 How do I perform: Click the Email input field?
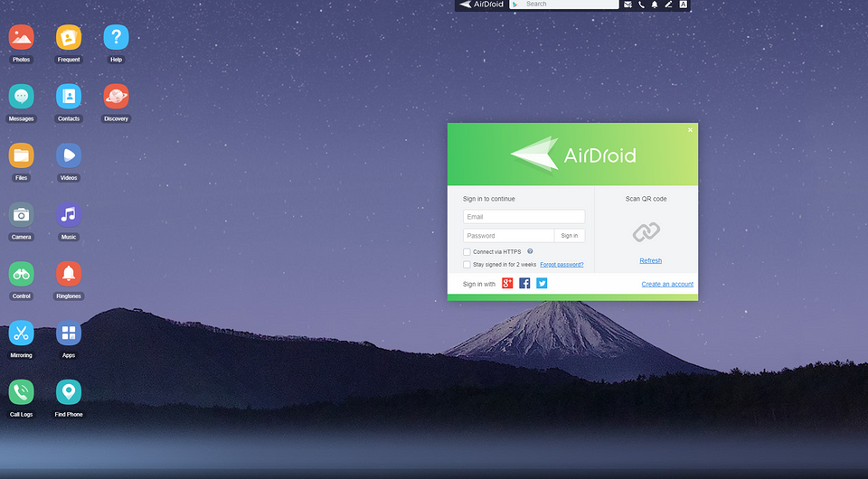point(524,217)
